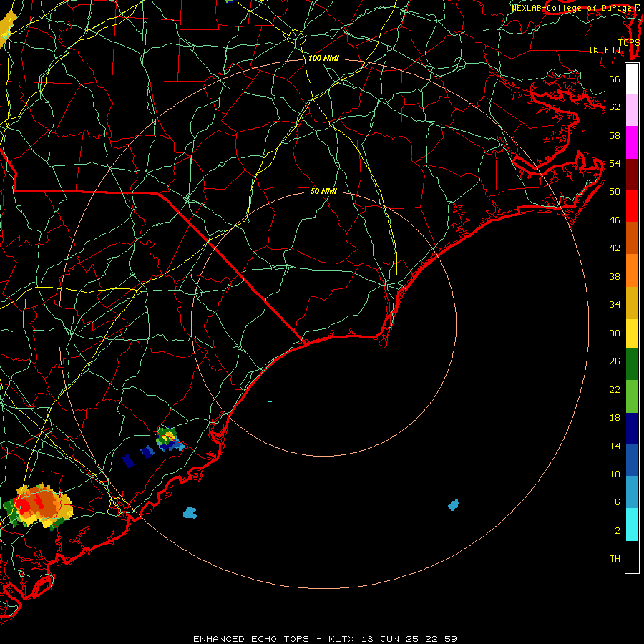Pick the sky-blue legend swatch
644x644 pixels.
pyautogui.click(x=632, y=492)
